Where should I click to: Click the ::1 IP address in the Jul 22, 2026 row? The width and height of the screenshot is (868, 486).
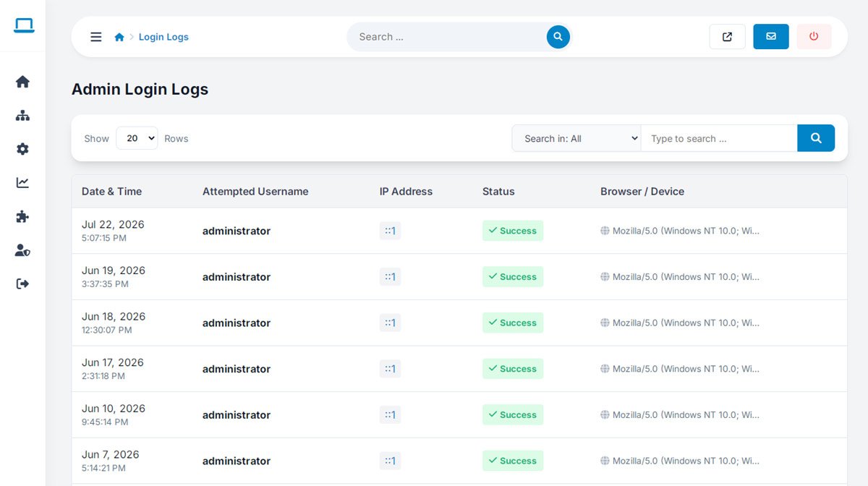tap(390, 231)
